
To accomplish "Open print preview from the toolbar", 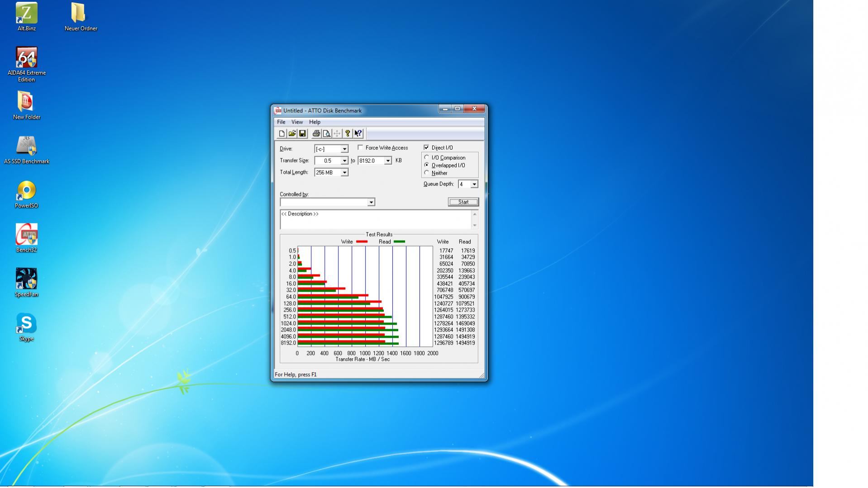I will point(326,133).
